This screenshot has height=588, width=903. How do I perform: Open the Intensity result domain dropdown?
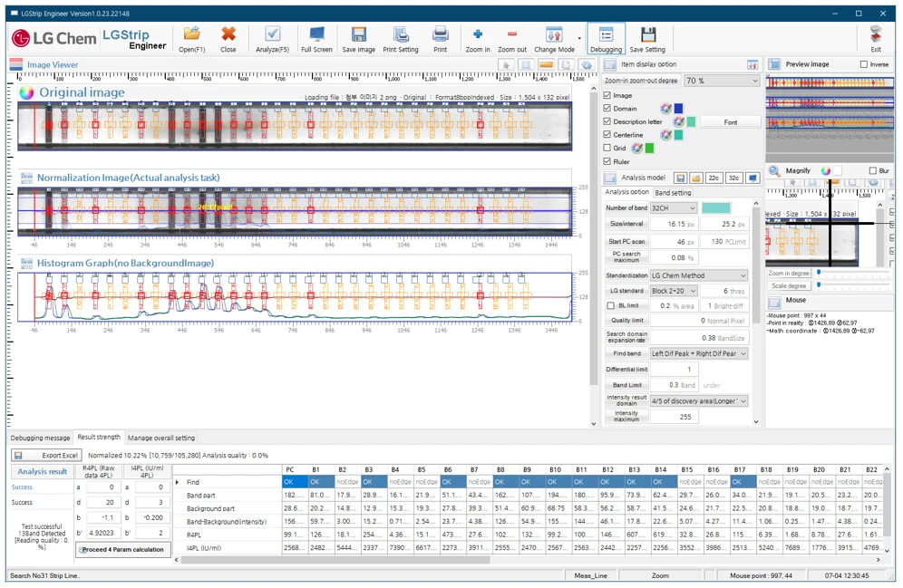tap(699, 401)
